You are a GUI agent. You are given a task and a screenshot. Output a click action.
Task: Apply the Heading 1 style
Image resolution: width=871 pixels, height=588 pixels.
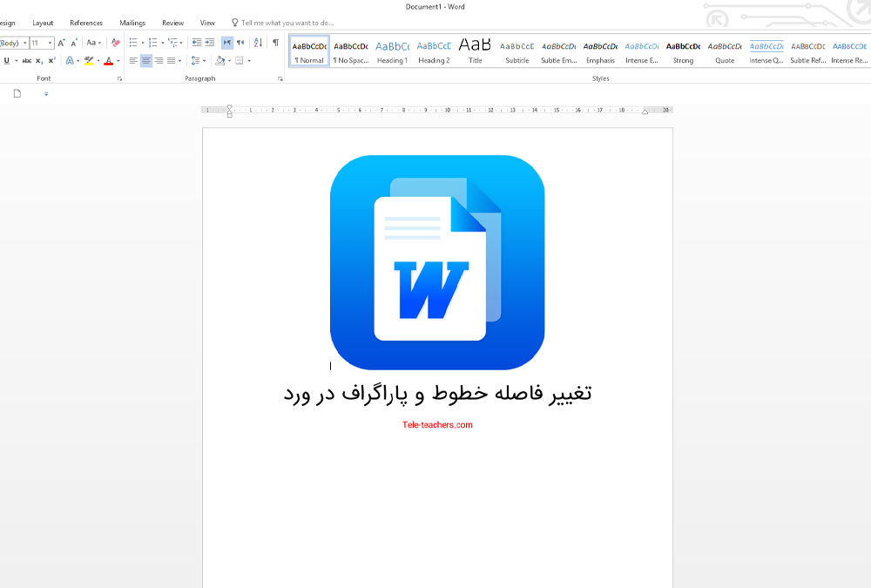click(392, 52)
